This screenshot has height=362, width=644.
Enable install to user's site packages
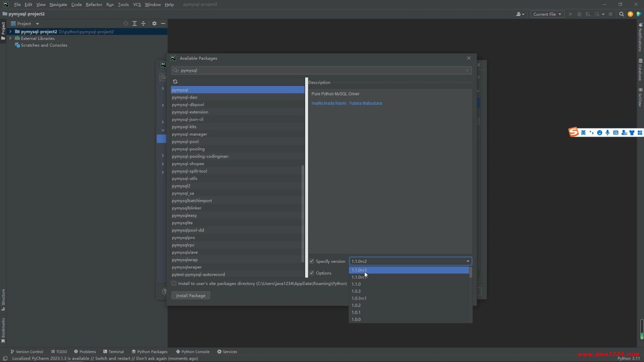pyautogui.click(x=174, y=283)
